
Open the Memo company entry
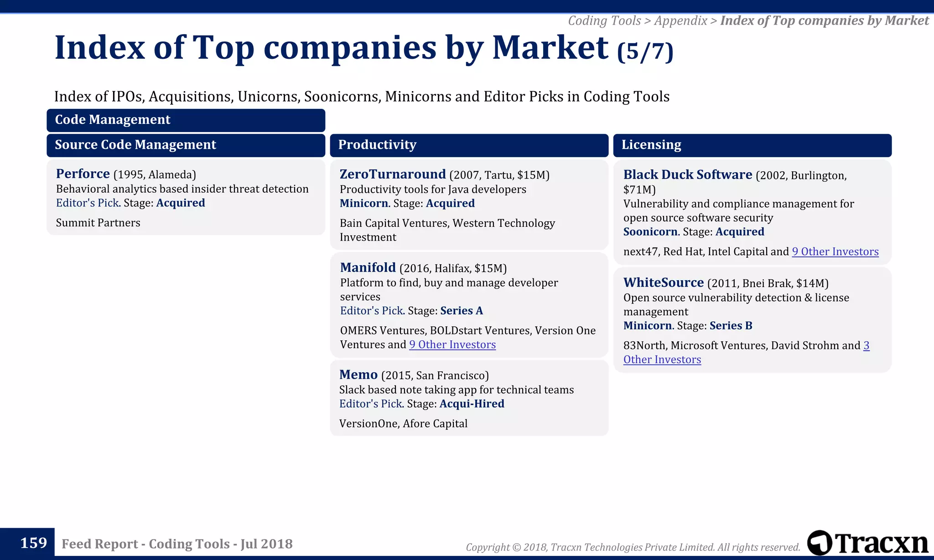pyautogui.click(x=358, y=375)
